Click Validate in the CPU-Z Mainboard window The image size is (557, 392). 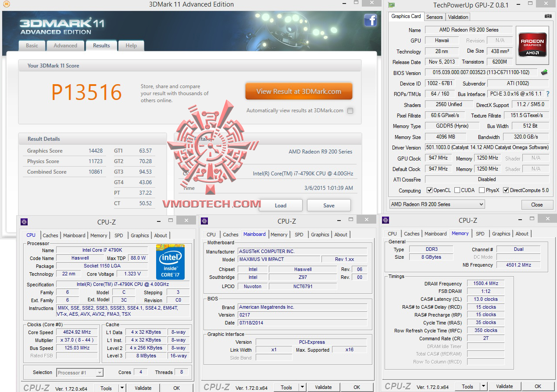pyautogui.click(x=323, y=388)
